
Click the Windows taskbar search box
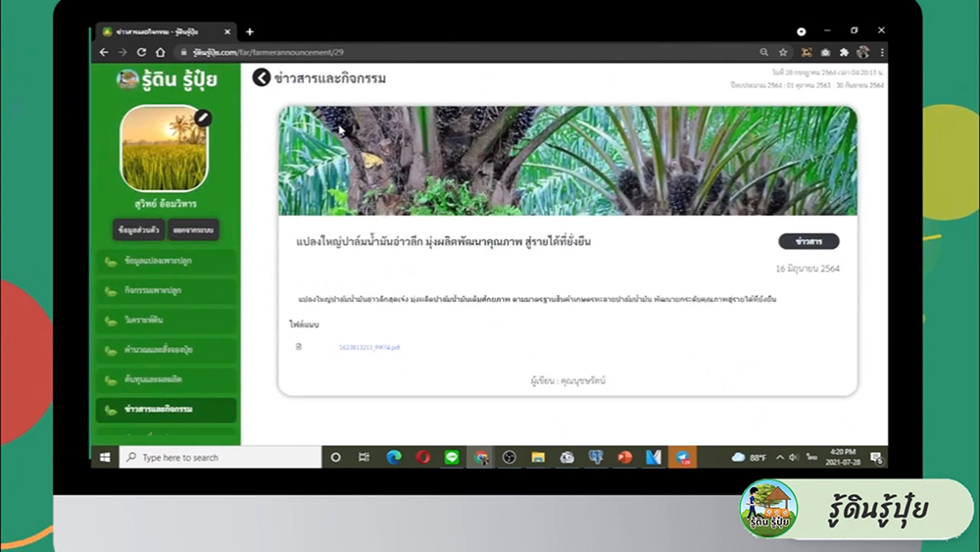click(x=221, y=458)
